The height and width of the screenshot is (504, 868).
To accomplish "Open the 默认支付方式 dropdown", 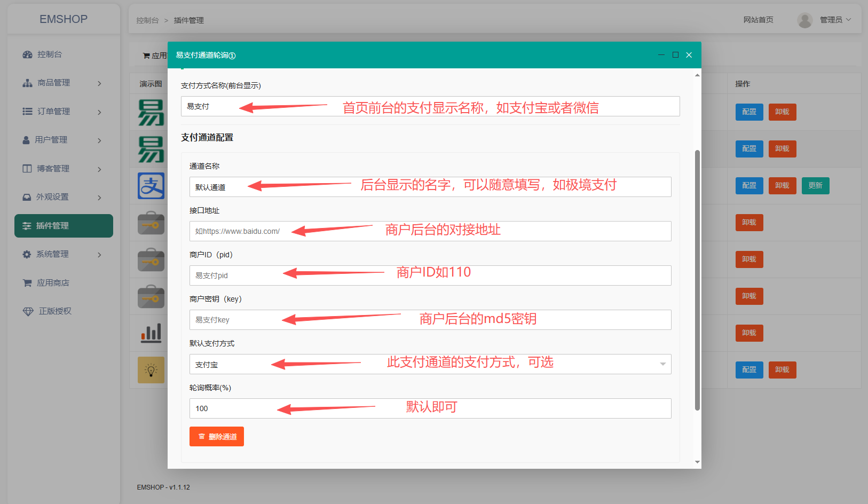I will point(430,364).
